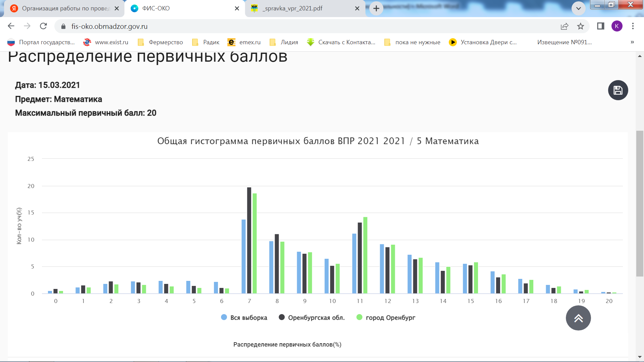This screenshot has height=362, width=644.
Task: Click the padlock site info icon
Action: 63,26
